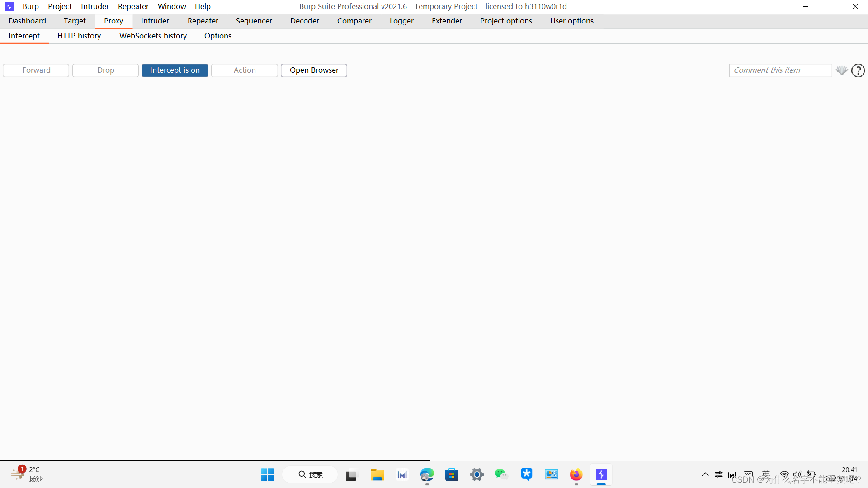Open Microsoft Edge from the taskbar
The width and height of the screenshot is (868, 488).
(x=427, y=475)
